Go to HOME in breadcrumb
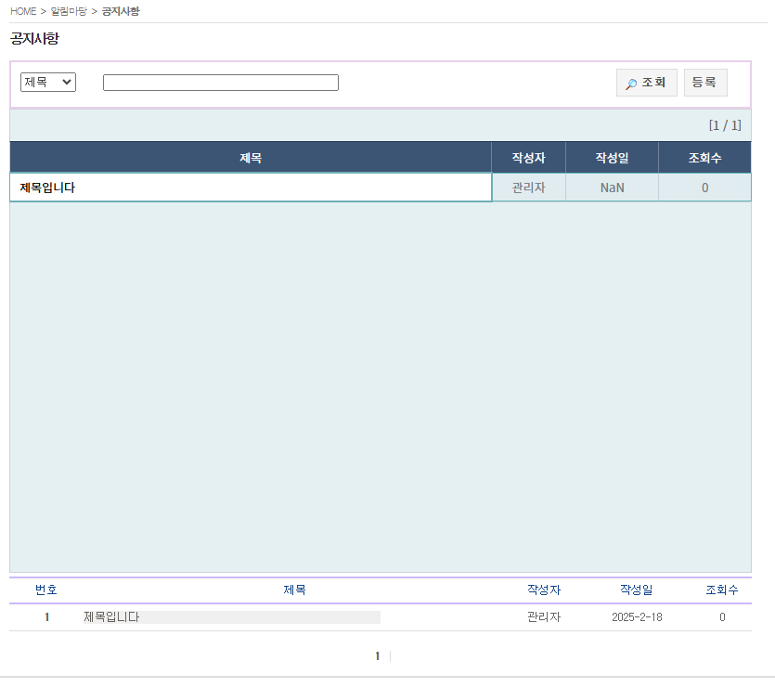The height and width of the screenshot is (700, 775). coord(23,11)
